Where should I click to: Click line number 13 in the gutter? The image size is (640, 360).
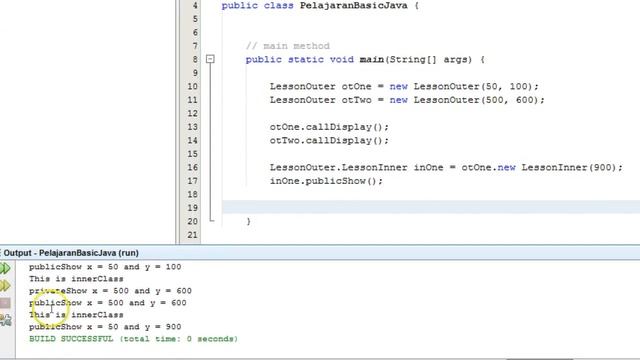[193, 127]
